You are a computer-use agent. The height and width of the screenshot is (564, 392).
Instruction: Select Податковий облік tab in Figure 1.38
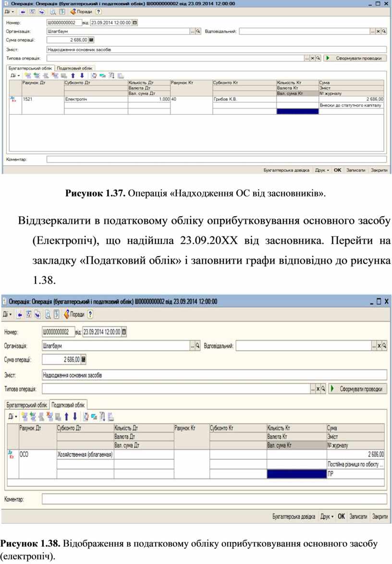tap(68, 405)
